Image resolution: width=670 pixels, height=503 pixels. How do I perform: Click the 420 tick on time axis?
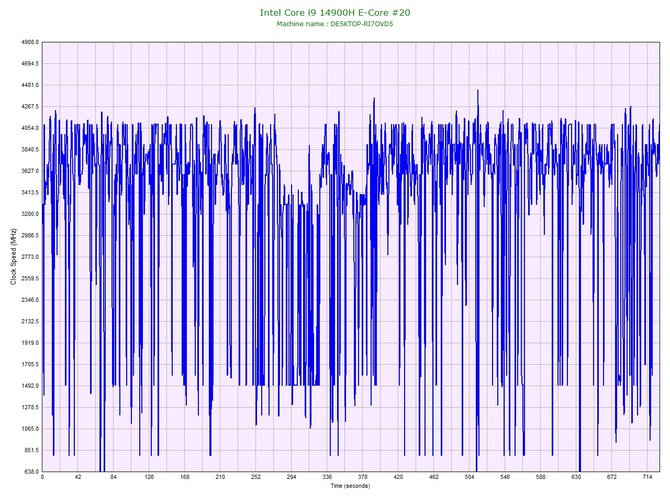pos(398,477)
